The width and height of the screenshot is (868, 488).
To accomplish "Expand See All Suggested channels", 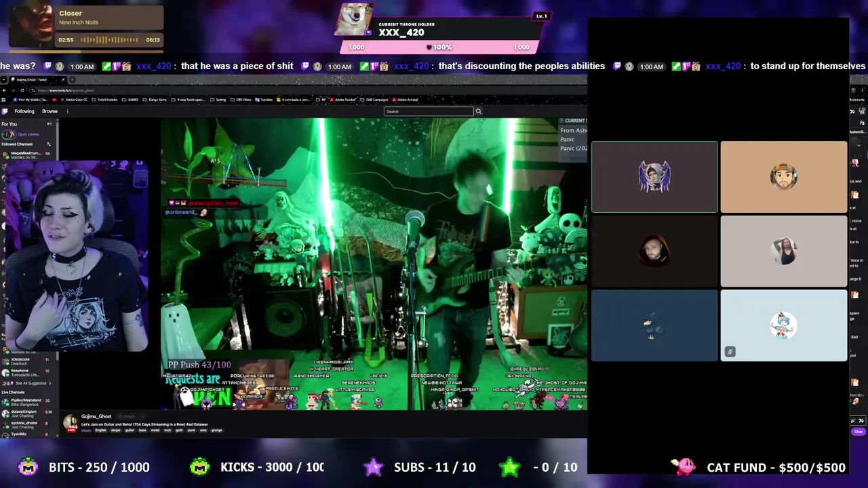I will 27,384.
